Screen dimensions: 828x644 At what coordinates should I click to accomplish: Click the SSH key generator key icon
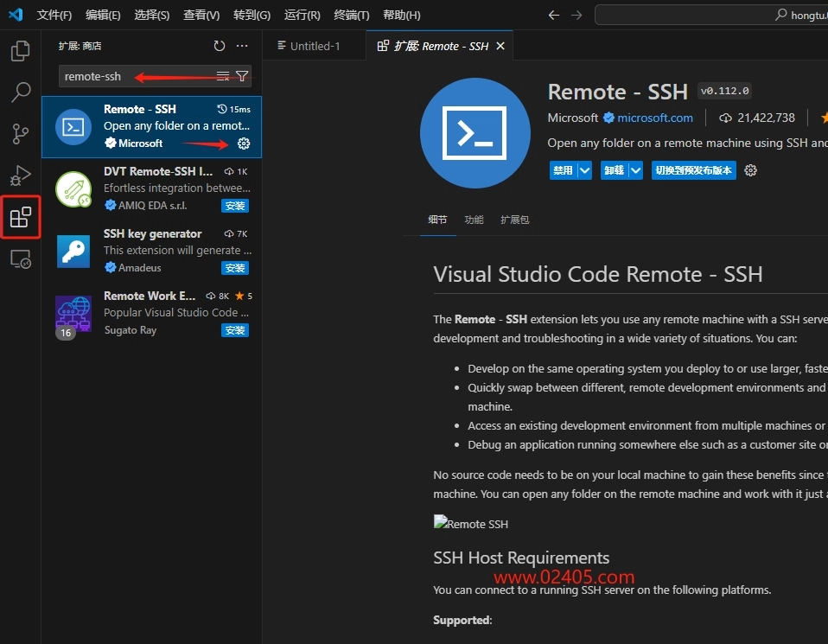tap(73, 252)
